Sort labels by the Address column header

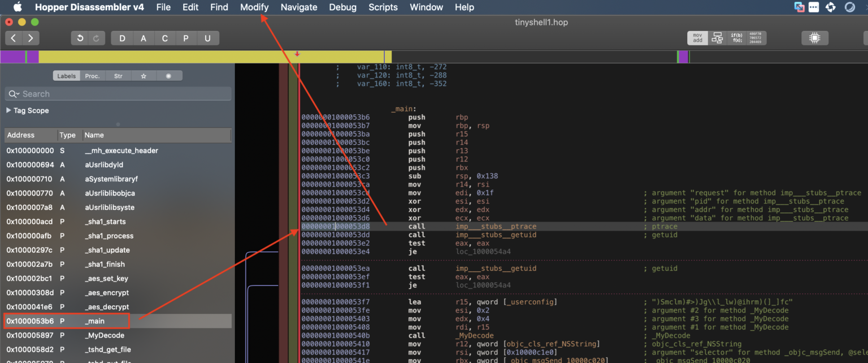[x=31, y=135]
